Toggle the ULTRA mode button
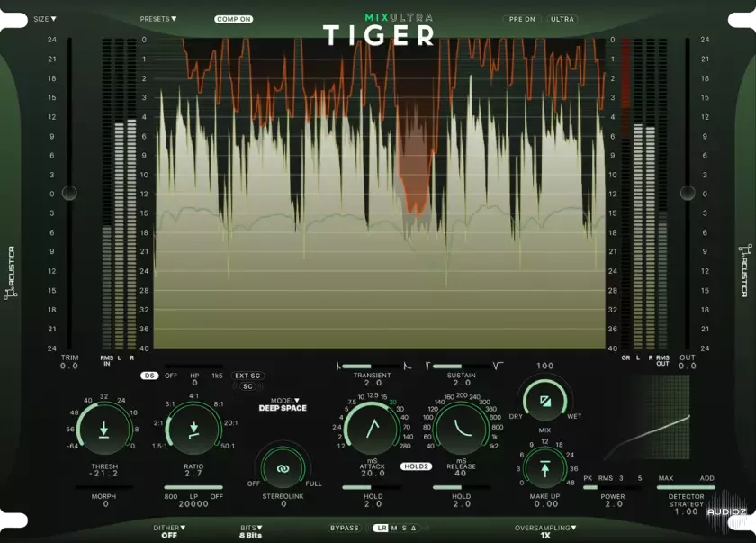The height and width of the screenshot is (543, 756). tap(562, 19)
